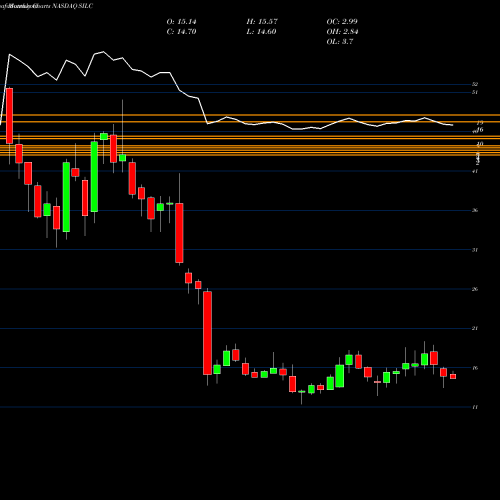Select the OC: 2.99 reading
The width and height of the screenshot is (500, 500).
(342, 22)
